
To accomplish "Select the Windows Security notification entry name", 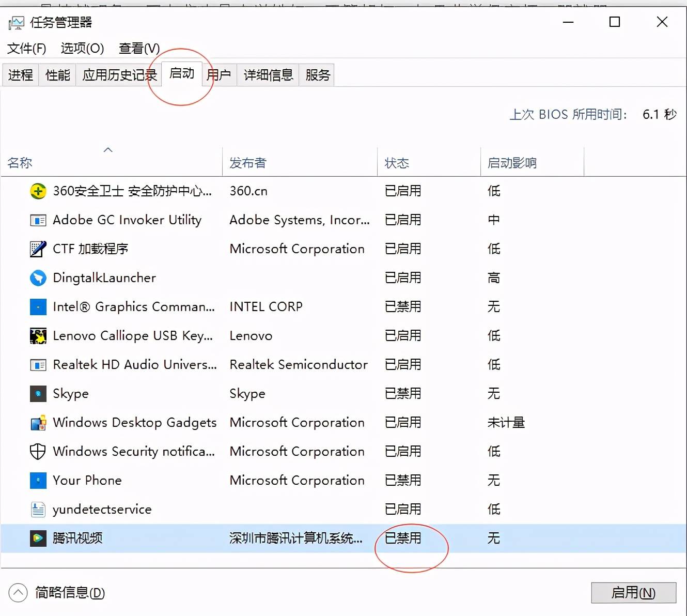I will click(134, 452).
